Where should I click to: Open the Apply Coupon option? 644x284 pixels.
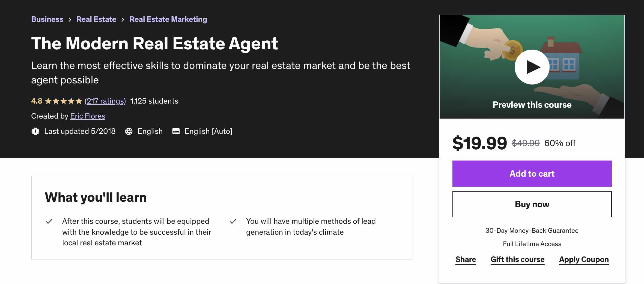[x=584, y=259]
